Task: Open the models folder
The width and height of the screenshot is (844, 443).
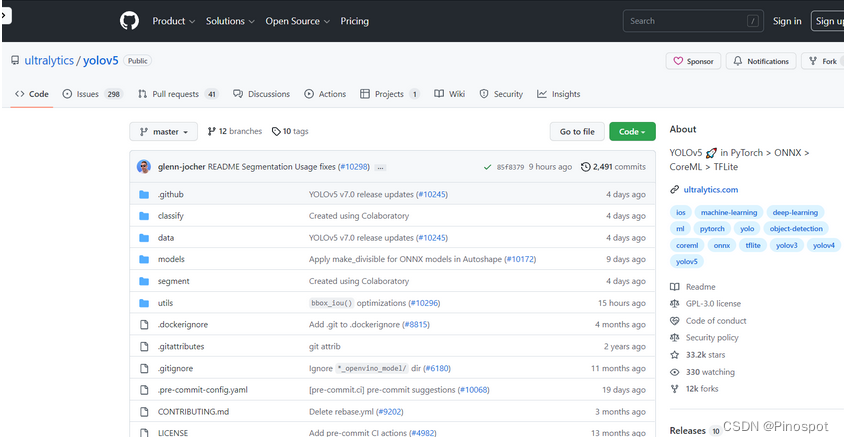Action: pyautogui.click(x=171, y=259)
